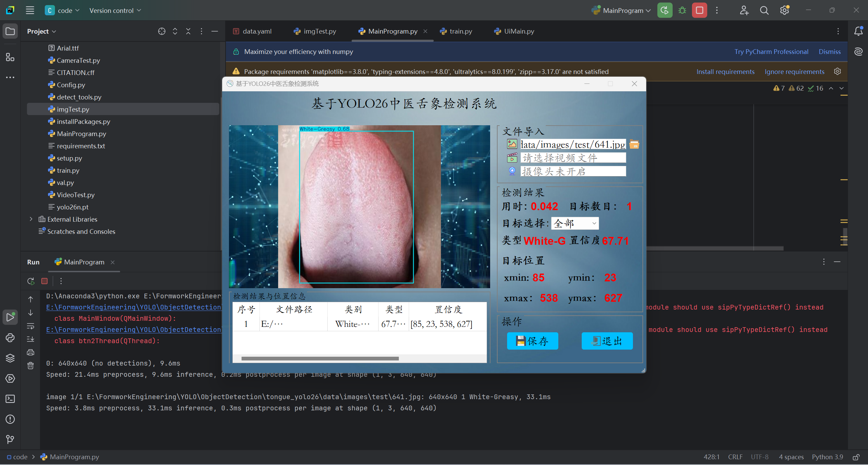
Task: Open More tool windows ellipsis in left sidebar
Action: tap(10, 77)
